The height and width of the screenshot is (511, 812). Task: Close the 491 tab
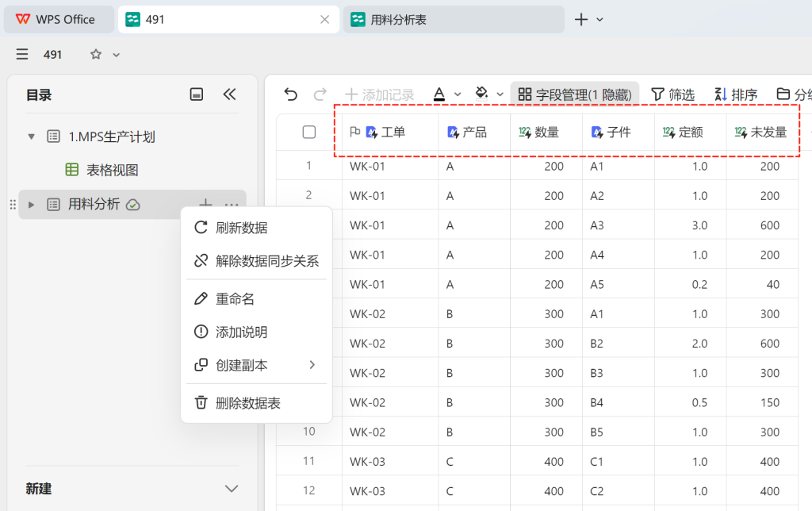[x=324, y=20]
